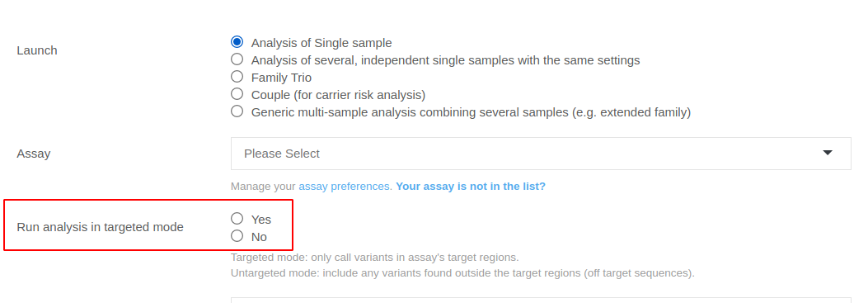Open the Assay Please Select dropdown

(x=541, y=154)
